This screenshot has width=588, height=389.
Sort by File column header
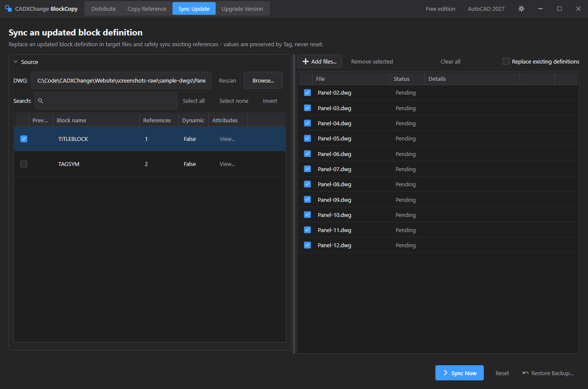[x=351, y=79]
